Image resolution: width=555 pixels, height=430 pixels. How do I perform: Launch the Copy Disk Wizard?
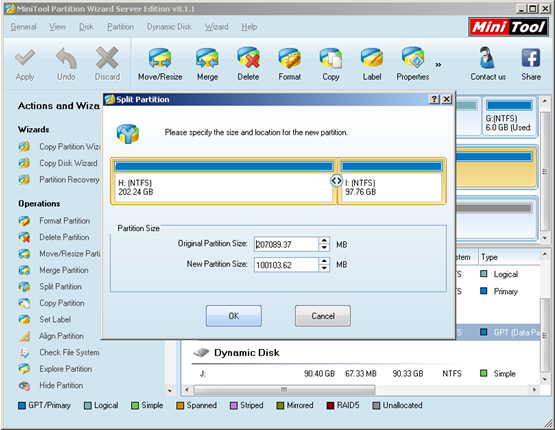pos(58,163)
